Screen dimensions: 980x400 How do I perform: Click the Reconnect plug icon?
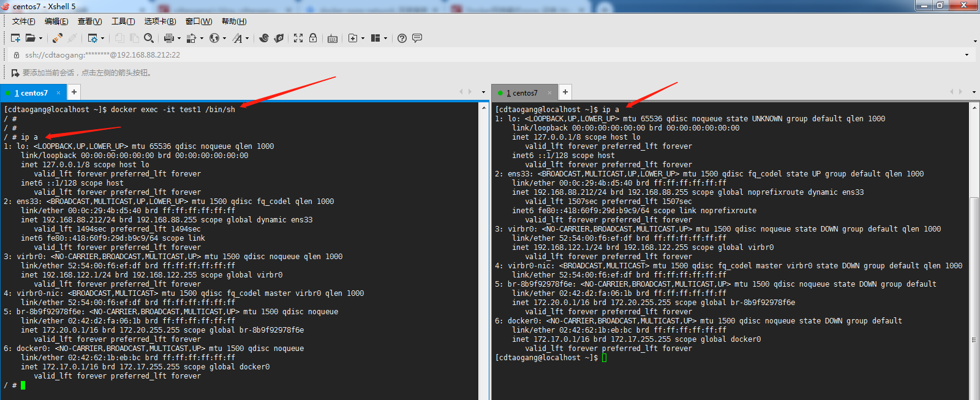(58, 38)
